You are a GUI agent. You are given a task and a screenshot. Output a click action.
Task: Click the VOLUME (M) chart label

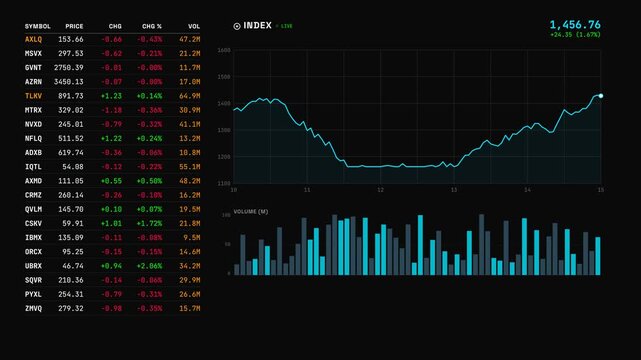pyautogui.click(x=251, y=212)
